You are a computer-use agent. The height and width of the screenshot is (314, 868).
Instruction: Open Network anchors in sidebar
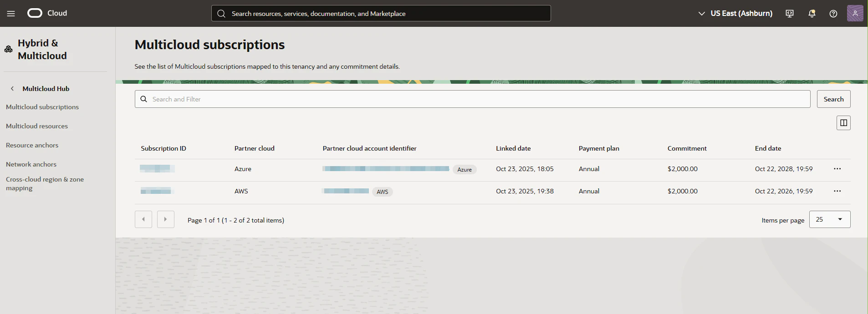pyautogui.click(x=31, y=164)
